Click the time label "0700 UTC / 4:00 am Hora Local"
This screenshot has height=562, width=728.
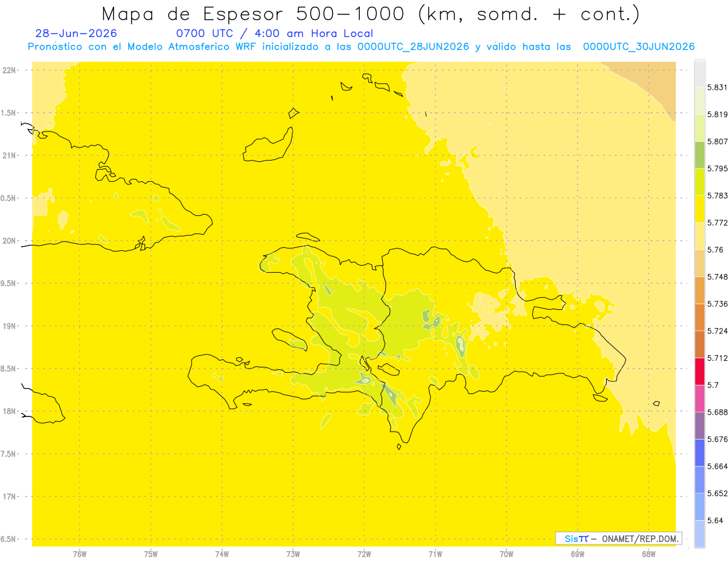[x=275, y=34]
